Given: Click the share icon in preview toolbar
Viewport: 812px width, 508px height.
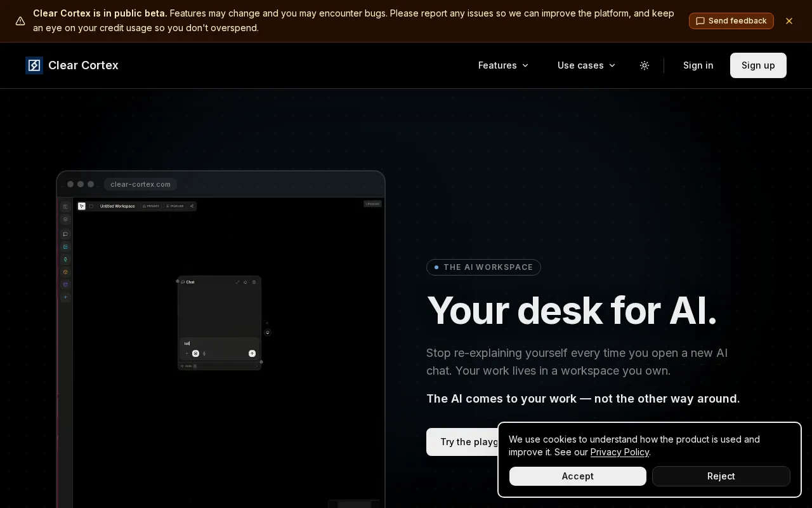Looking at the screenshot, I should pos(192,206).
